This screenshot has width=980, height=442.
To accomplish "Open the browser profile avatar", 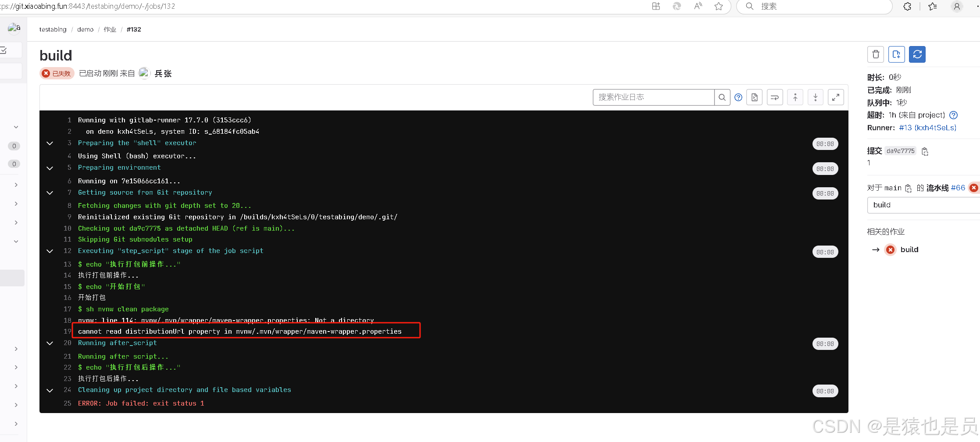I will point(957,6).
